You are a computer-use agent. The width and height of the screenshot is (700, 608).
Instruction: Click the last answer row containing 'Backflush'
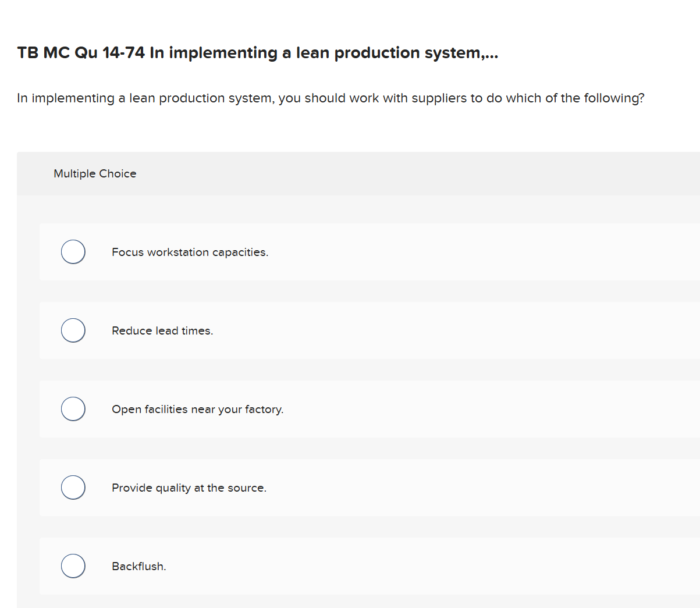(407, 566)
